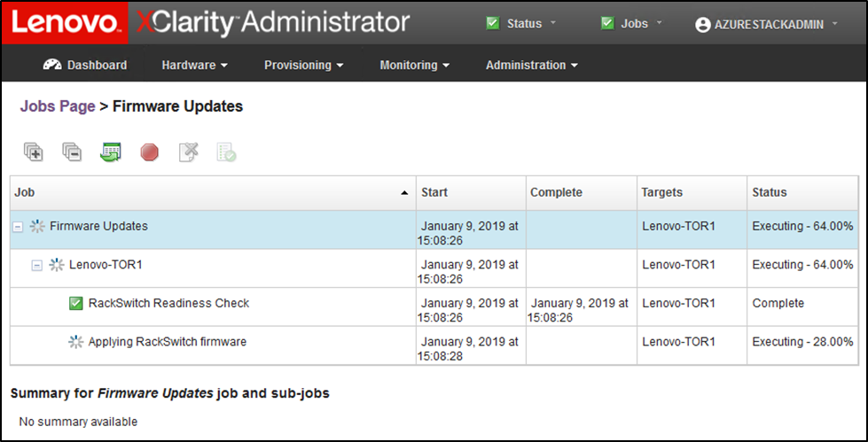Open the Administration menu
Image resolution: width=868 pixels, height=442 pixels.
[x=531, y=65]
